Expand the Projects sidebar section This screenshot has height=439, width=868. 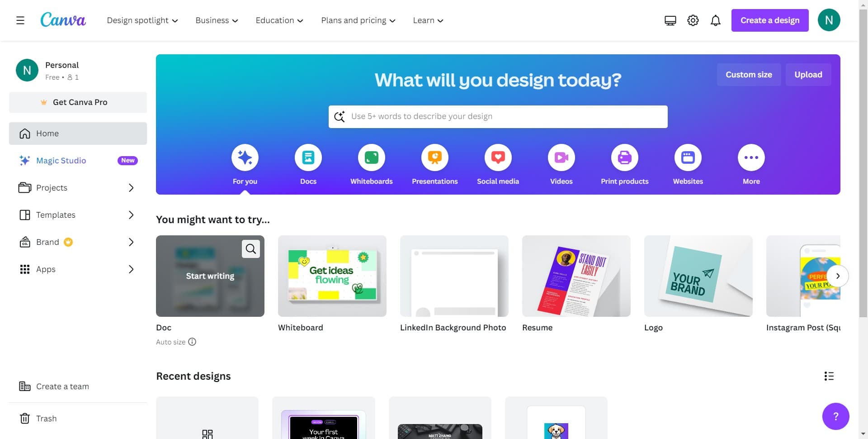point(131,187)
